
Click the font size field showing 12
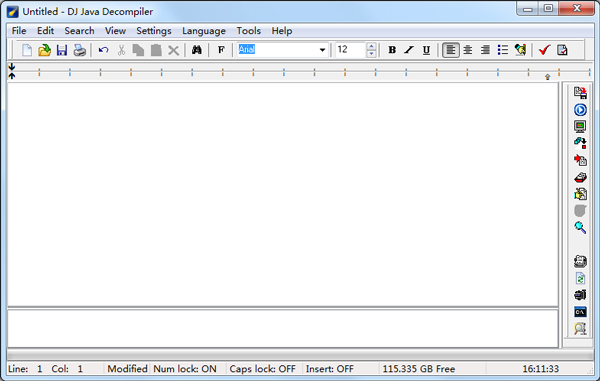(x=351, y=50)
